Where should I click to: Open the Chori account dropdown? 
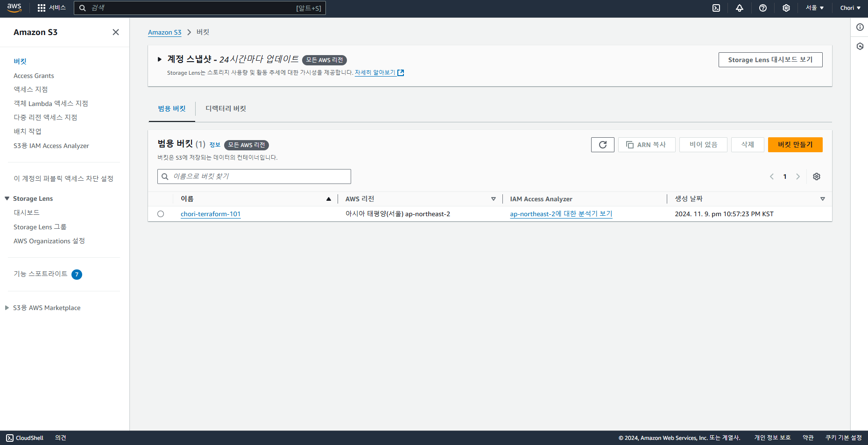(850, 8)
